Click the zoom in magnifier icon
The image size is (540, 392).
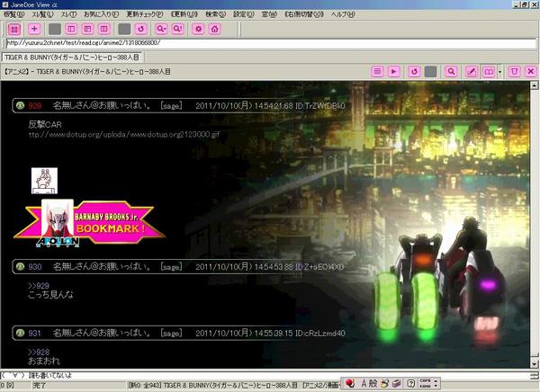click(x=177, y=30)
